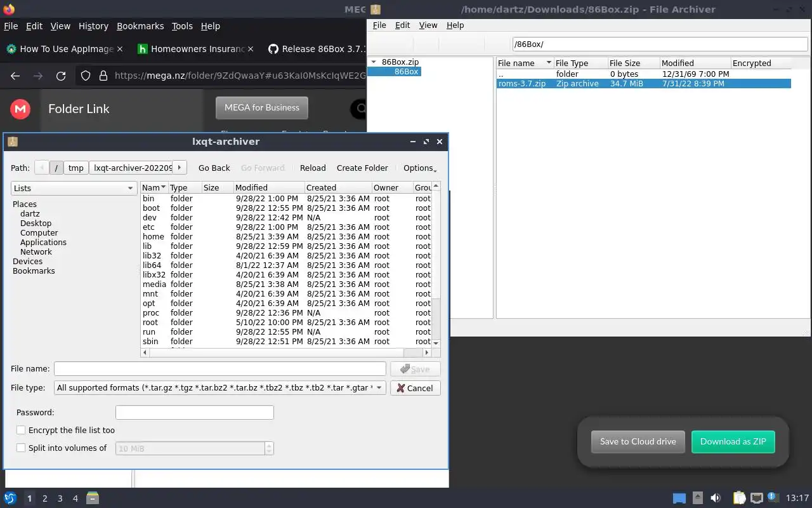Open the LXQt start menu icon

[10, 498]
